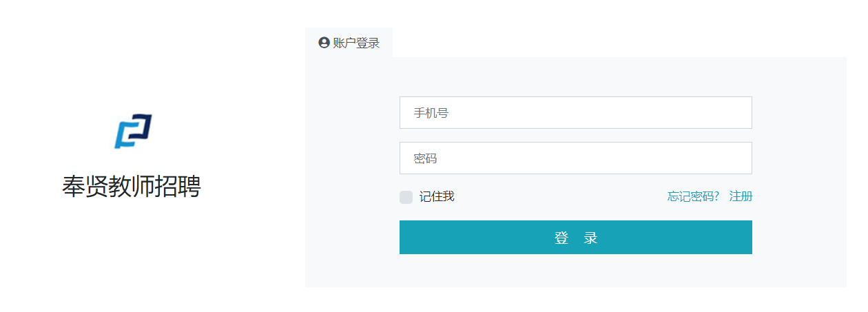Focus the 密码 input field
Viewport: 868px width, 312px height.
[575, 158]
